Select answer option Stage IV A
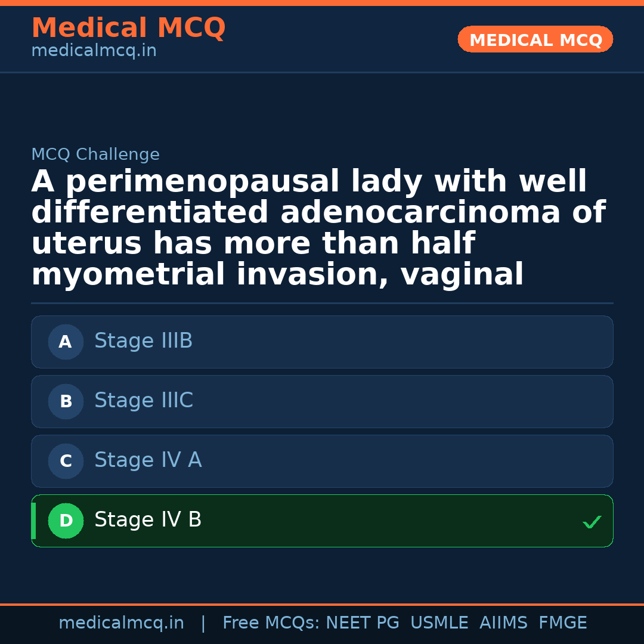This screenshot has width=644, height=644. coord(322,461)
